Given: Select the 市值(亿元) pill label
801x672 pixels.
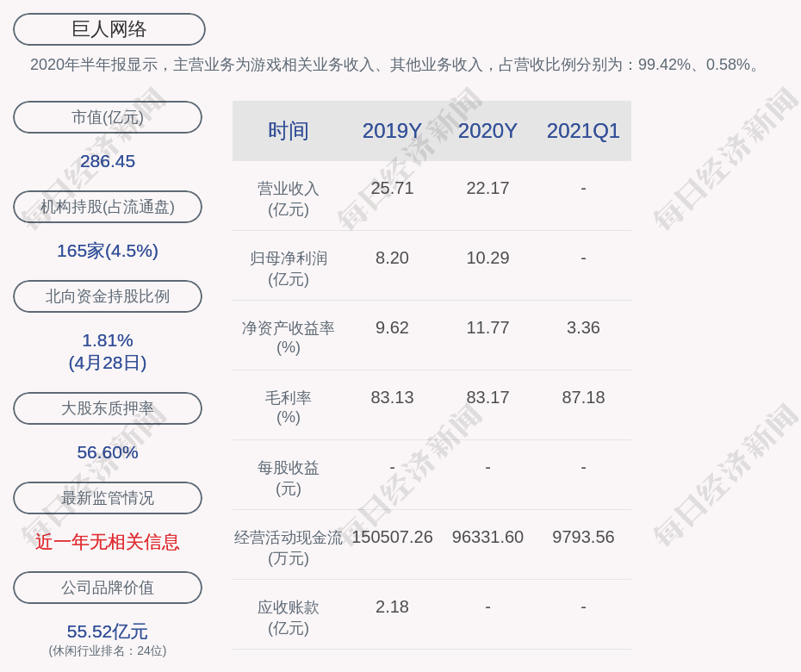Looking at the screenshot, I should tap(108, 117).
